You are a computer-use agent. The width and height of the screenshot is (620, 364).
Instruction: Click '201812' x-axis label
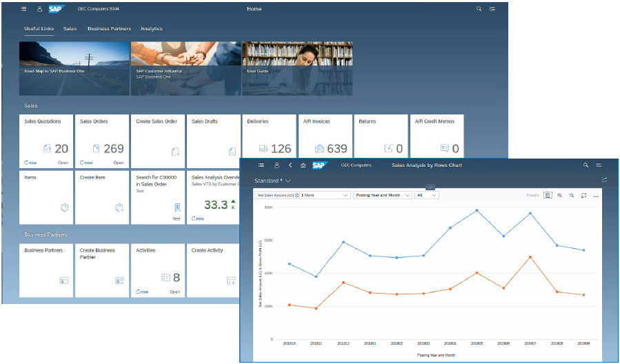click(x=343, y=343)
